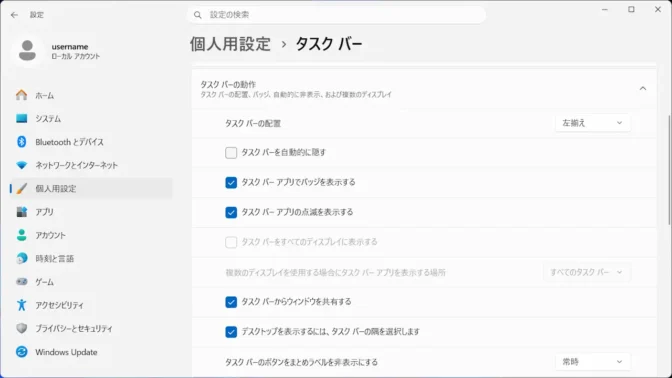The width and height of the screenshot is (672, 378).
Task: Uncheck タスク バー アプリでバッジを表示する
Action: tap(231, 183)
